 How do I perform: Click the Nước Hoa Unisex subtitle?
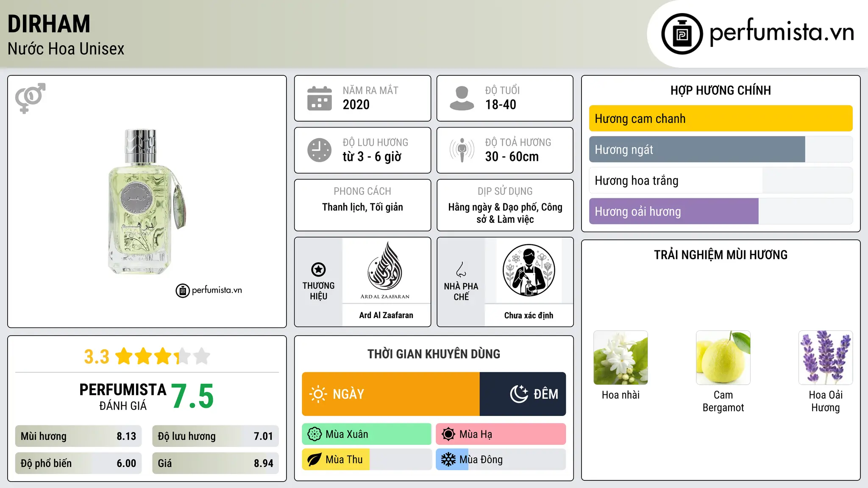66,49
